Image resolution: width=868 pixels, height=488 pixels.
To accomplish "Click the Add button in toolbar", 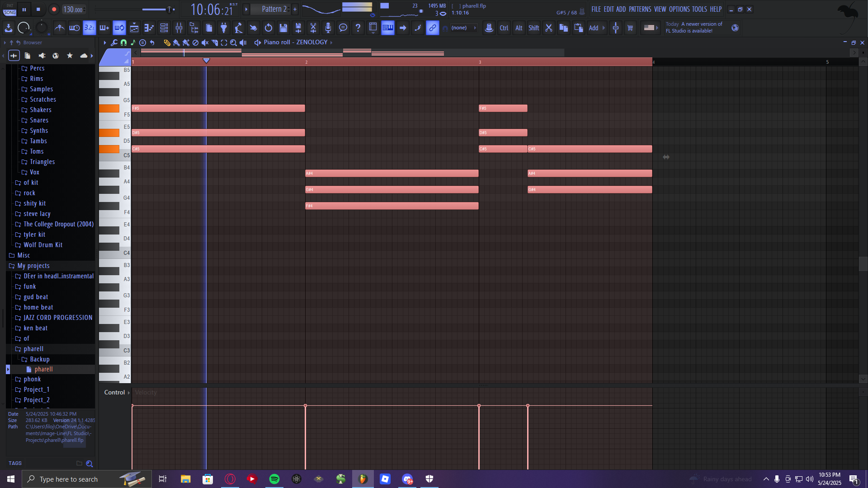I will click(x=594, y=28).
